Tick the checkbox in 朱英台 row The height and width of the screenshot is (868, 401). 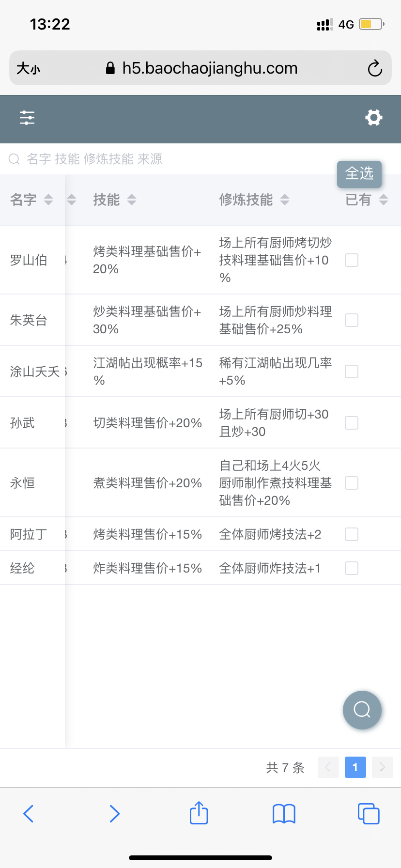click(352, 320)
